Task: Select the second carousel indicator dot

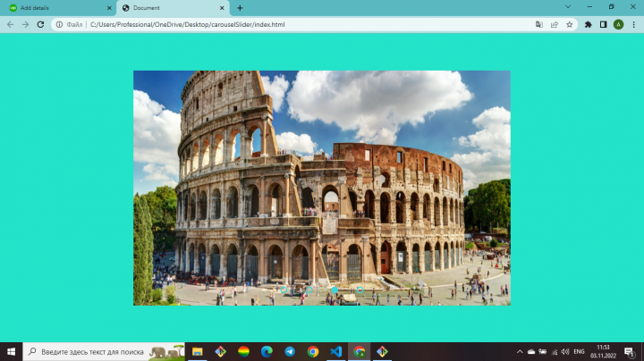Action: coord(309,290)
